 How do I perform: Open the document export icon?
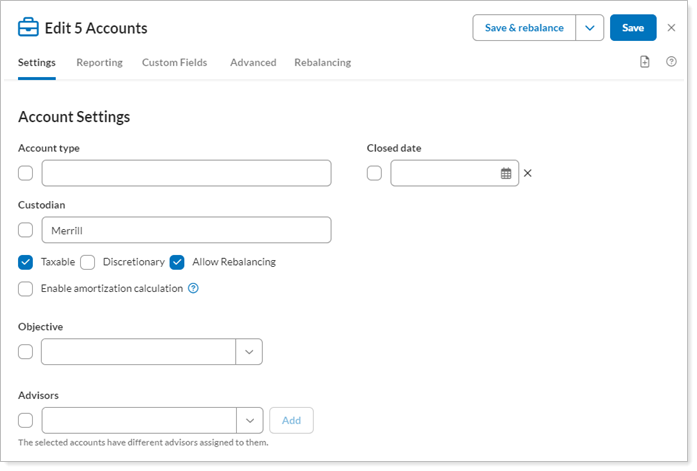645,62
